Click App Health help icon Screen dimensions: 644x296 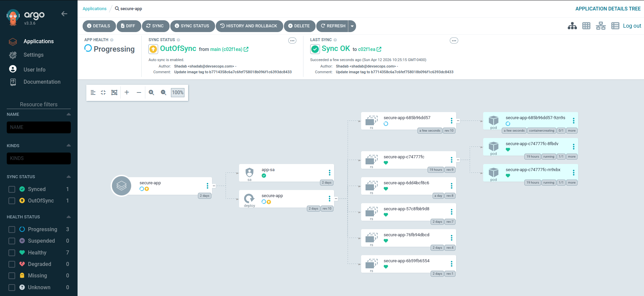pyautogui.click(x=112, y=40)
